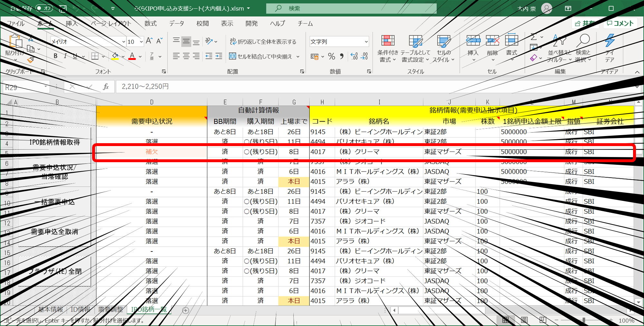Decrease font size with small A icon

point(159,41)
